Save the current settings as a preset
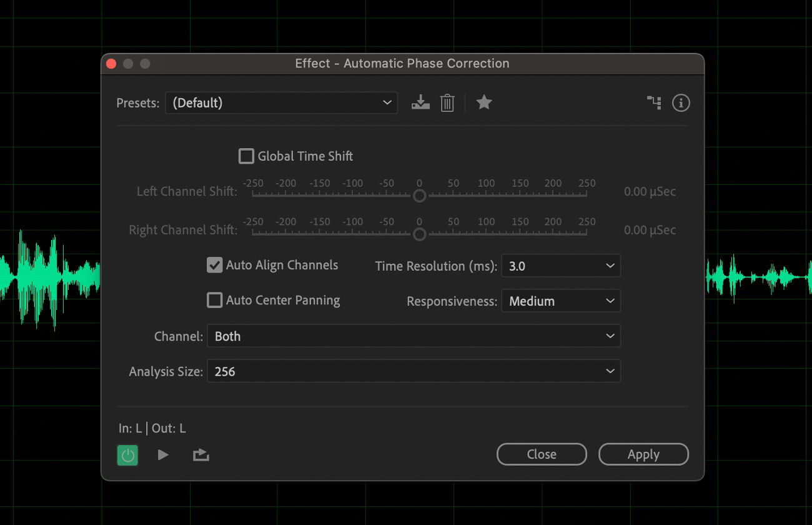The height and width of the screenshot is (525, 812). 420,102
